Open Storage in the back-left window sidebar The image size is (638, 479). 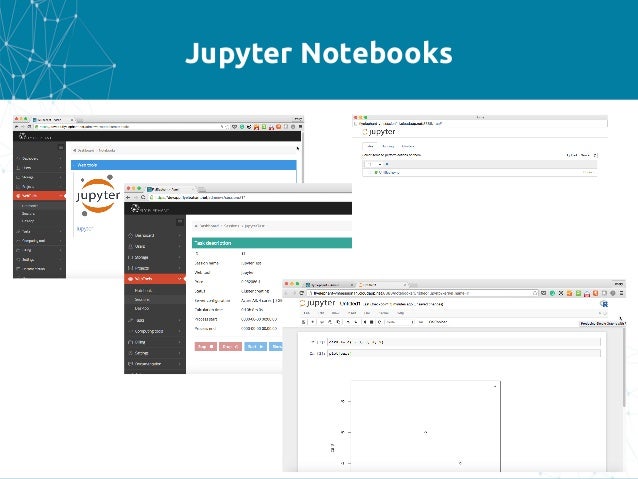coord(39,177)
